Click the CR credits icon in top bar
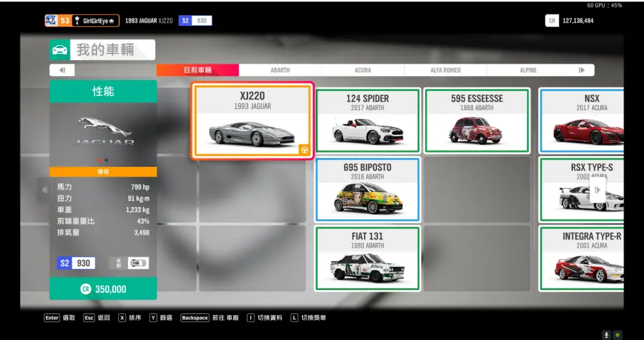This screenshot has width=644, height=340. [552, 21]
